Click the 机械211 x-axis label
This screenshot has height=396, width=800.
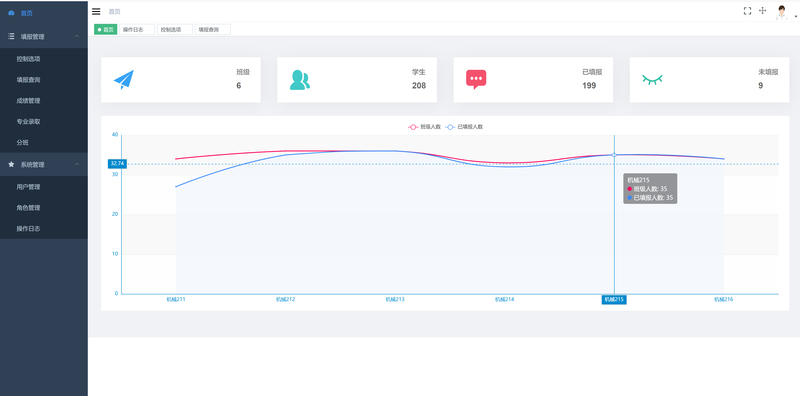coord(176,300)
